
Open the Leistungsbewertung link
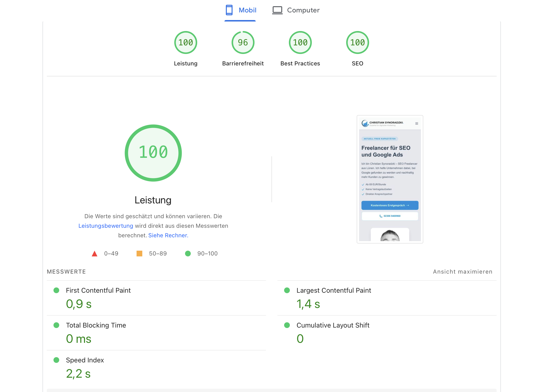pyautogui.click(x=106, y=226)
